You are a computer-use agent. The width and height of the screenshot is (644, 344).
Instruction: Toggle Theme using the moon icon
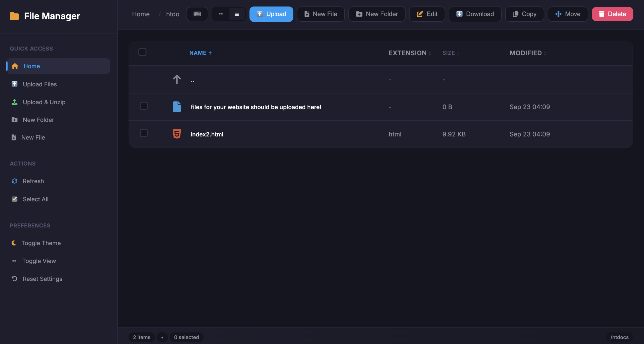click(x=14, y=243)
